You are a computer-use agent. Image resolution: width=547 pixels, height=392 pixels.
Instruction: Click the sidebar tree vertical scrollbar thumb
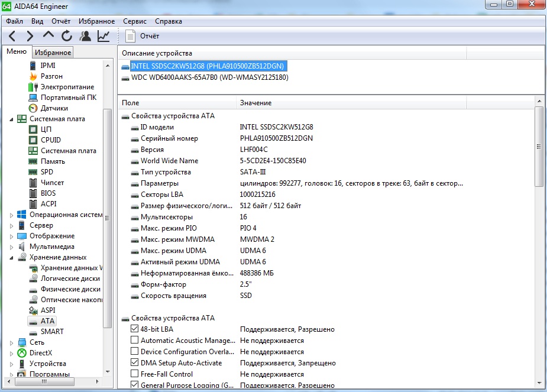coord(108,218)
